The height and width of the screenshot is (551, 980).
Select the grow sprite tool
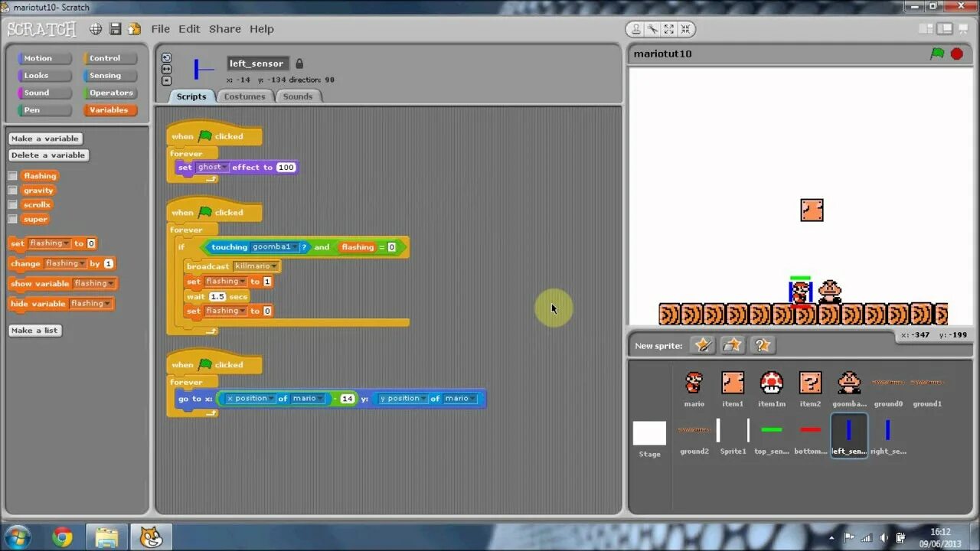669,29
